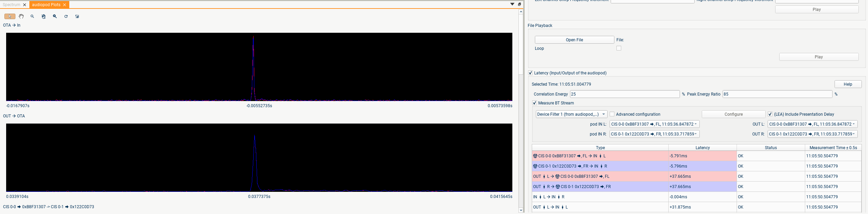Click the Correlation Energy input field
This screenshot has height=214, width=868.
point(624,94)
